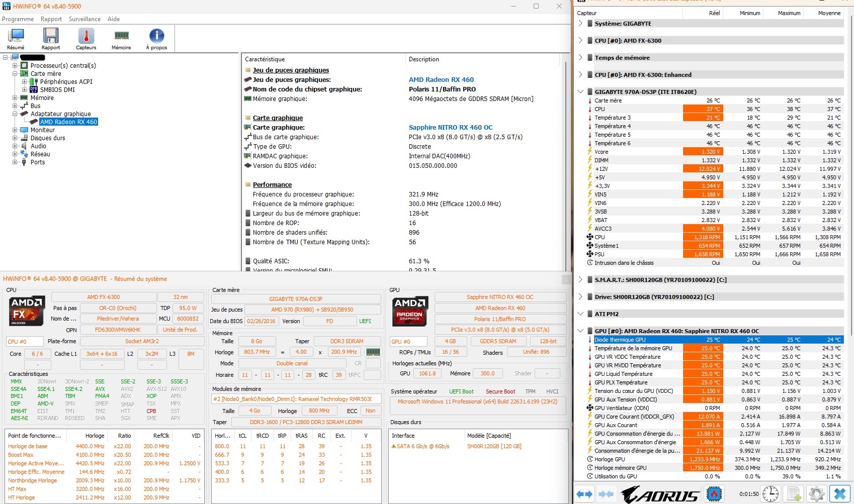Click the CPU flame chip icon
The image size is (854, 504).
[x=714, y=494]
